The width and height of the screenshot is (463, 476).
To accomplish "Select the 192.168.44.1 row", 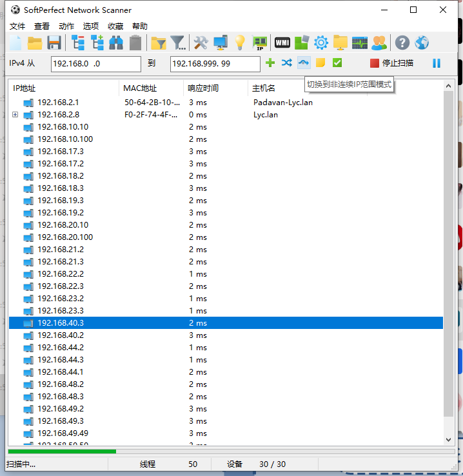I will point(226,372).
